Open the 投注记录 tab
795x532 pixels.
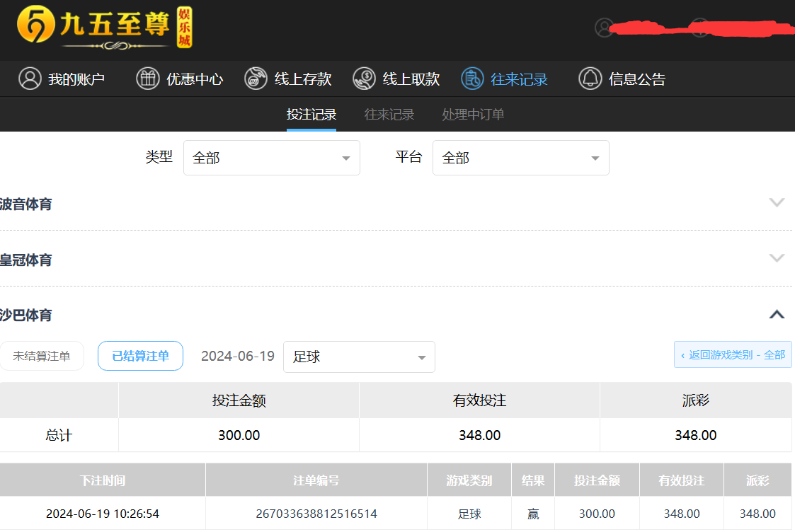pos(311,115)
